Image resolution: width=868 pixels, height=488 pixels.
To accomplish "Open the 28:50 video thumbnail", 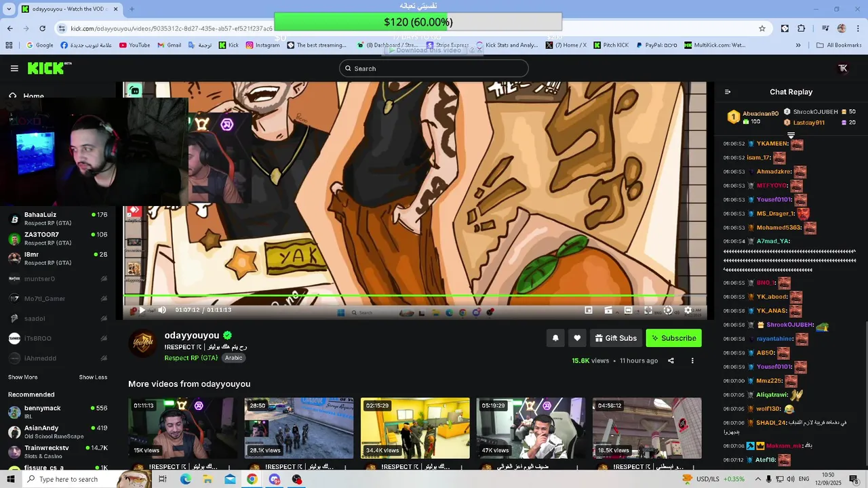I will [x=299, y=428].
